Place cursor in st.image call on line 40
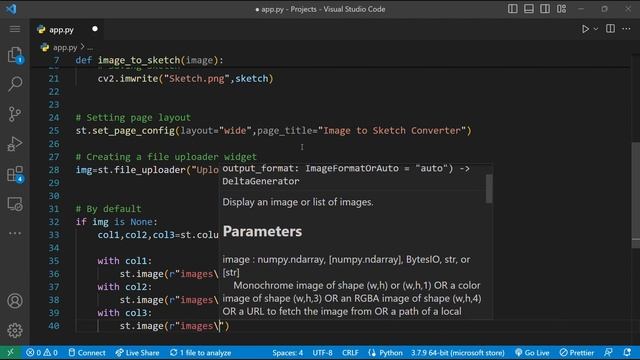640x360 pixels. pyautogui.click(x=175, y=326)
